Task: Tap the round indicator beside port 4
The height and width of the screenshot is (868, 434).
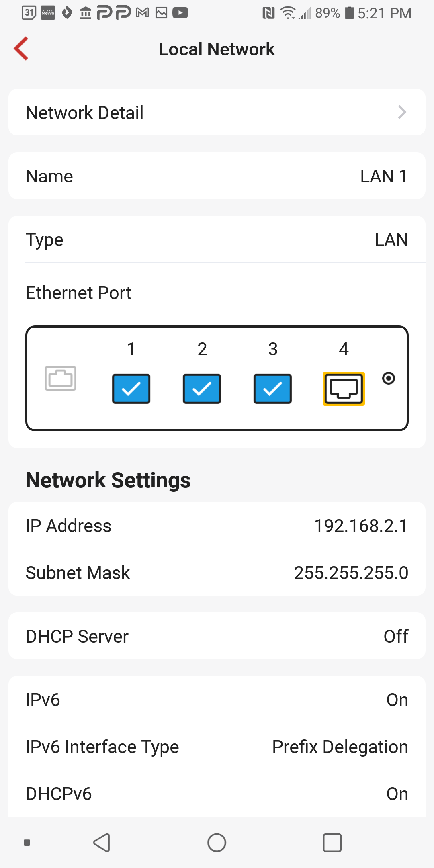Action: (389, 378)
